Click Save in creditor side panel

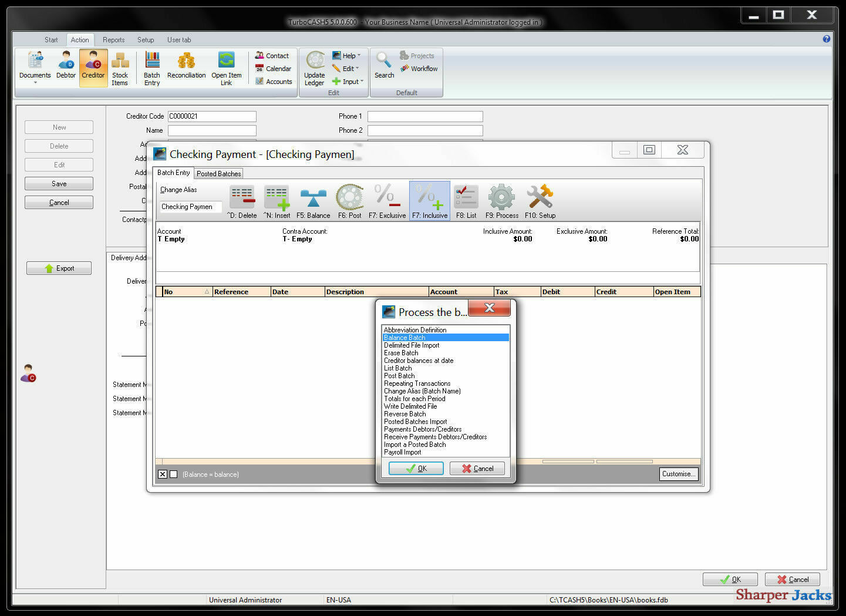click(59, 184)
